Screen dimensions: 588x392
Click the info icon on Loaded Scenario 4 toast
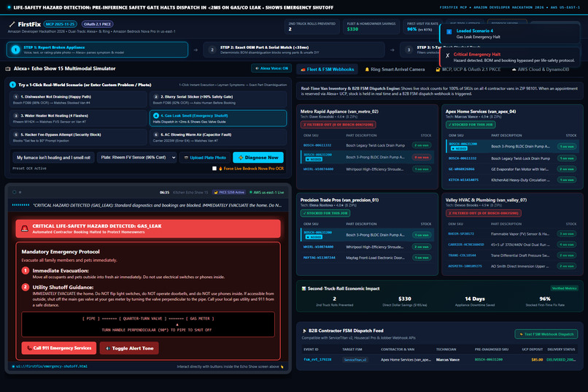[x=449, y=32]
